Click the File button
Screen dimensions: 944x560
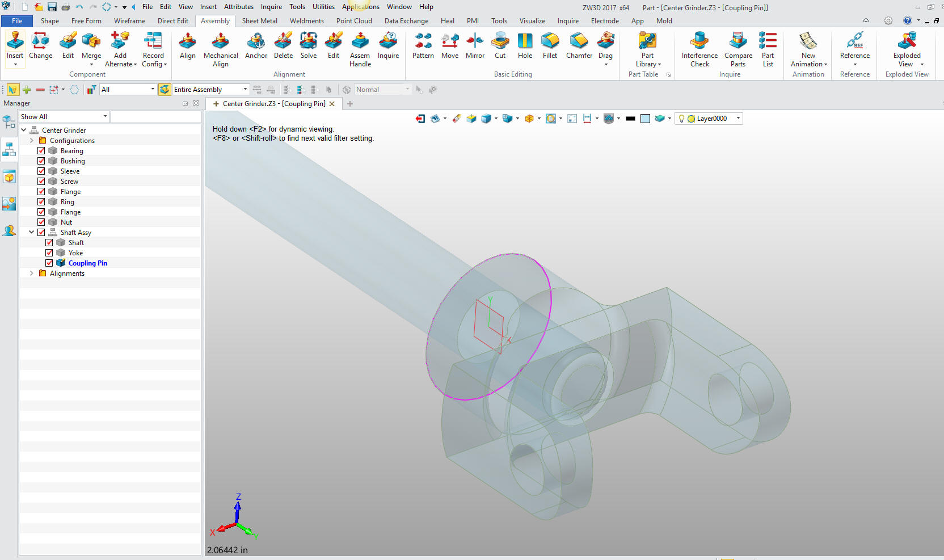coord(17,21)
